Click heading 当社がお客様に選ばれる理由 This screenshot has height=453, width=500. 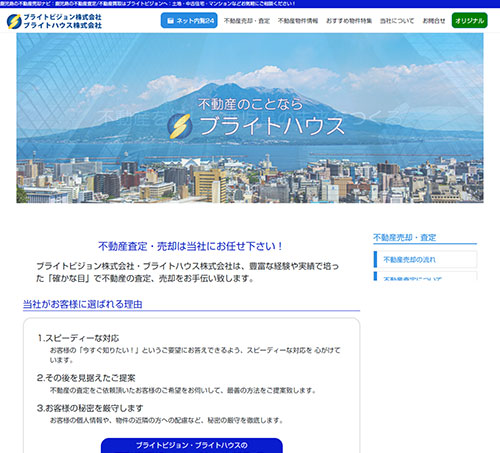point(83,304)
